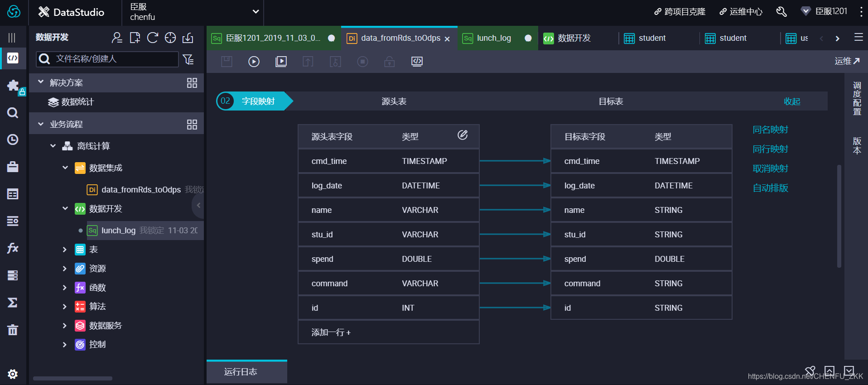This screenshot has height=385, width=868.
Task: Expand the 算法 tree node
Action: pyautogui.click(x=64, y=307)
